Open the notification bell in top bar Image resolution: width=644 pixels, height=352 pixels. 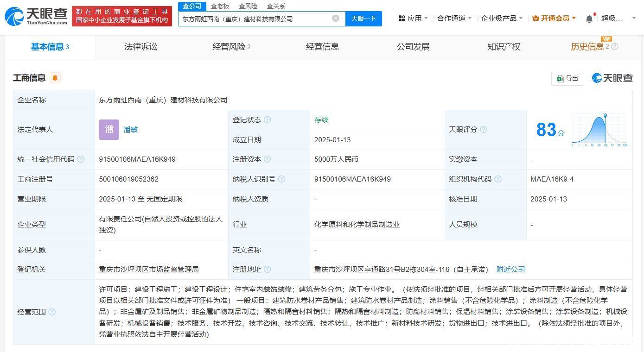coord(589,19)
